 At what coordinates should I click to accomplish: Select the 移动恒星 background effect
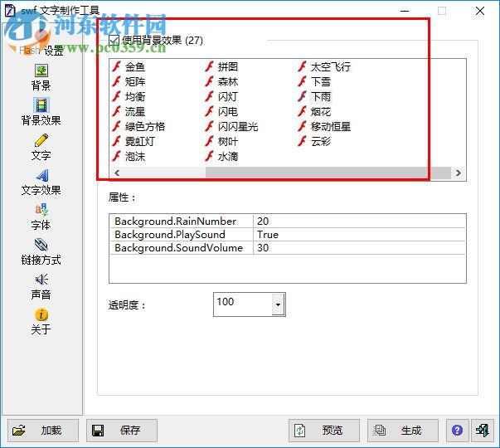point(324,126)
